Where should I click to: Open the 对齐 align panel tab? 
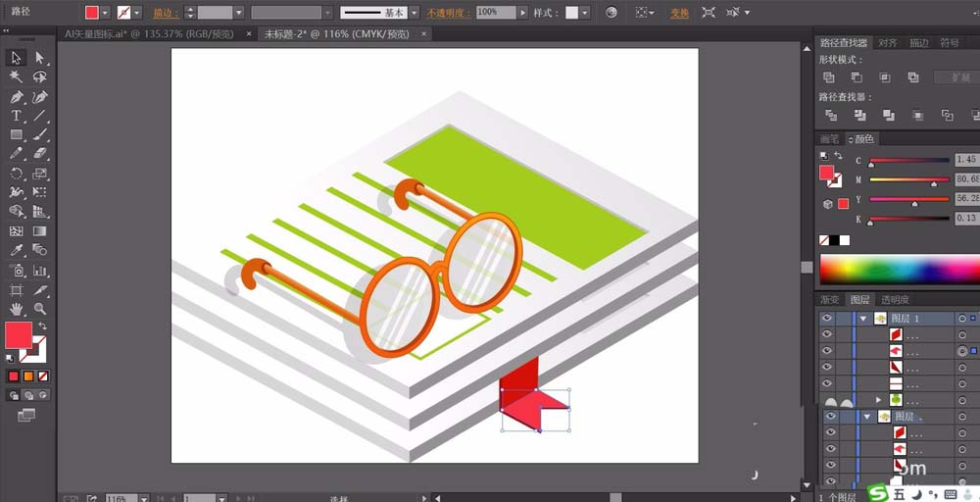click(888, 42)
